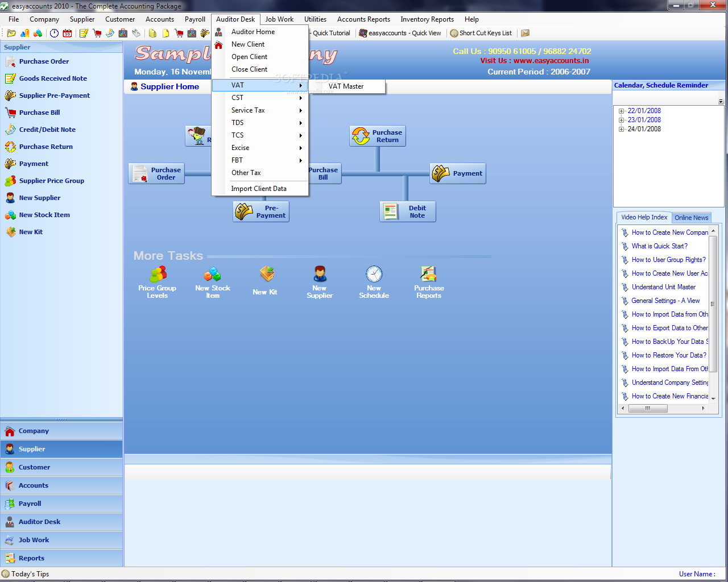Click the notepad with pencil toolbar icon

point(84,33)
